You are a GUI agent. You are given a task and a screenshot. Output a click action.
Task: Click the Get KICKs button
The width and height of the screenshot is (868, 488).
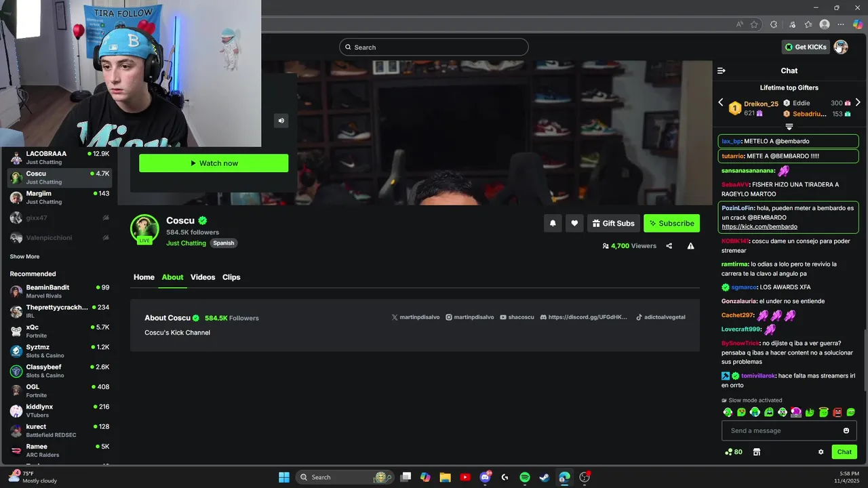[x=806, y=47]
